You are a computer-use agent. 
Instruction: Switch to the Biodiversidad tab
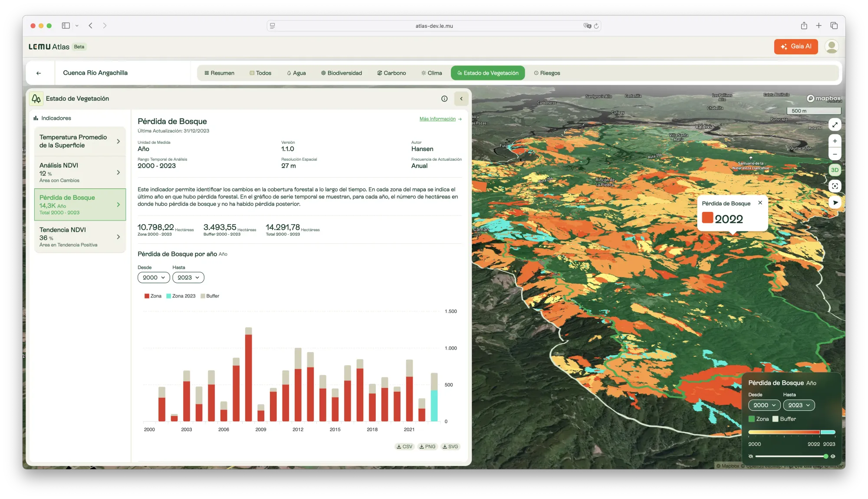(342, 73)
